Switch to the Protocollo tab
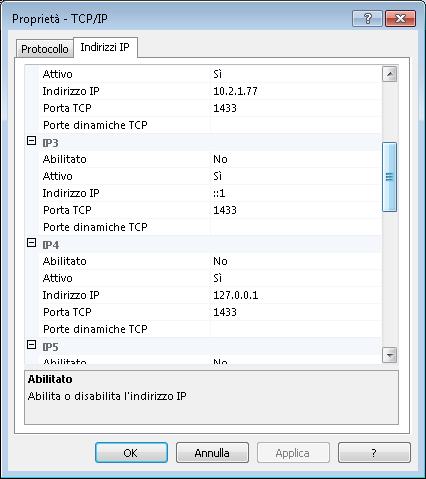 tap(45, 49)
